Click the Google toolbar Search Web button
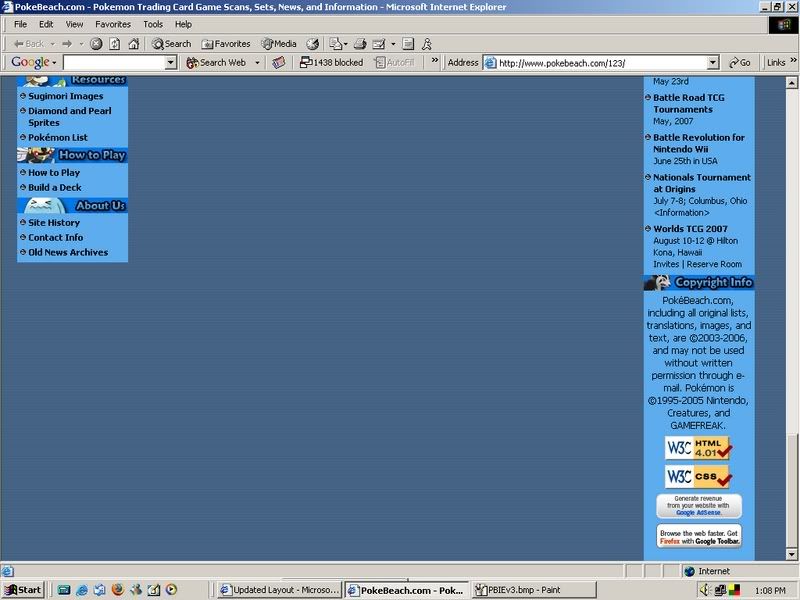Screen dimensions: 800x600 pos(216,62)
